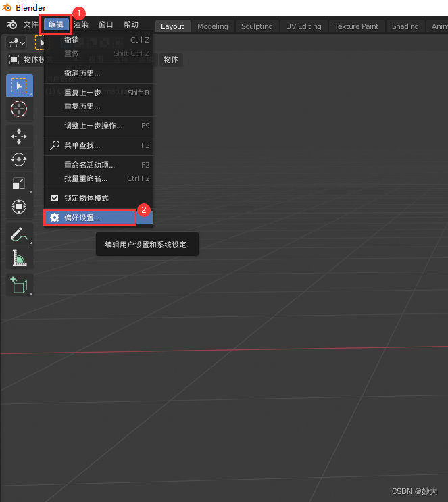Choose 重复上一步 menu entry

[99, 93]
